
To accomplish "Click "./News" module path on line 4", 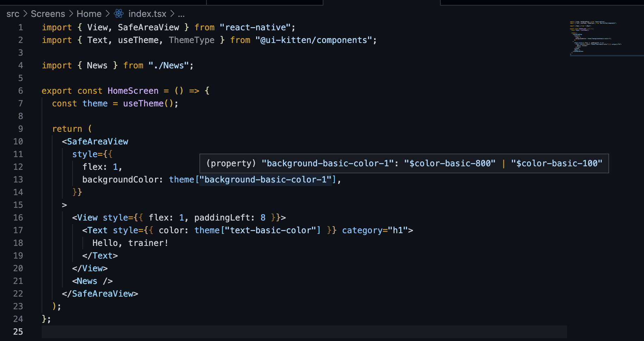I will click(x=171, y=65).
